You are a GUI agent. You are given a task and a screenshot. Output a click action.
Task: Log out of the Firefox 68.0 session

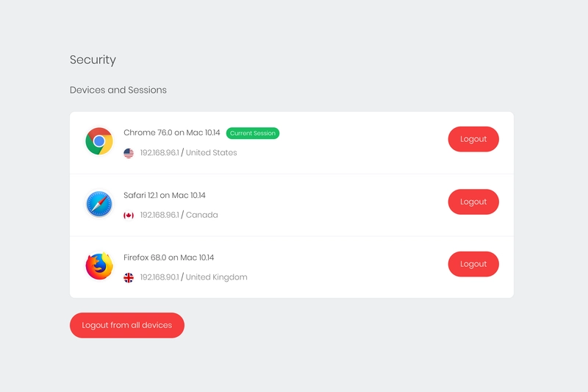473,264
